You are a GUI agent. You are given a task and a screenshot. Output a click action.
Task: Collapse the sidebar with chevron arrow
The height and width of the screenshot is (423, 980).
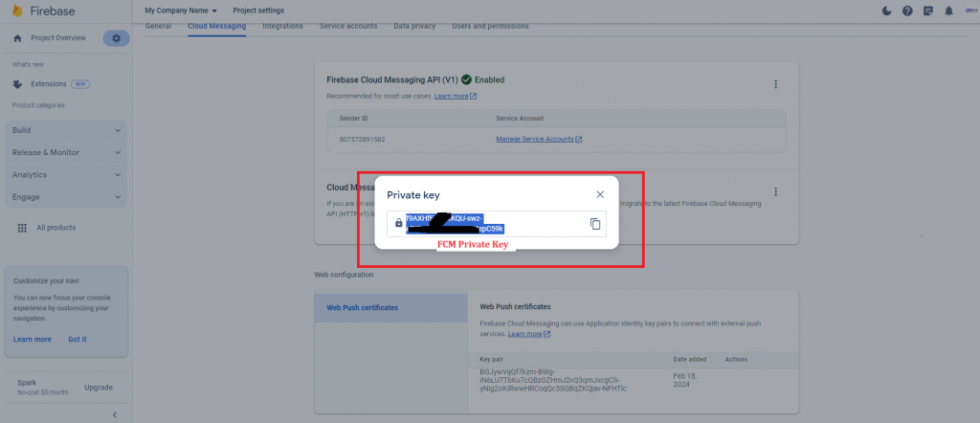(115, 414)
